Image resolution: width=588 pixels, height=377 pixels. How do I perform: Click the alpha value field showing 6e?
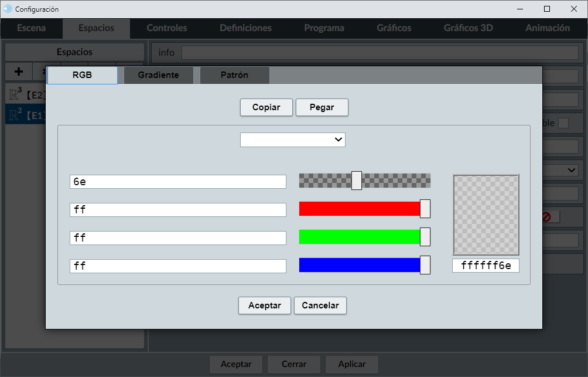(x=177, y=182)
